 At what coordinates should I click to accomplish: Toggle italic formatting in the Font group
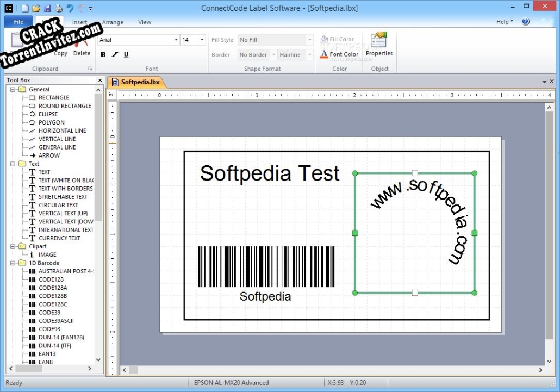click(114, 54)
